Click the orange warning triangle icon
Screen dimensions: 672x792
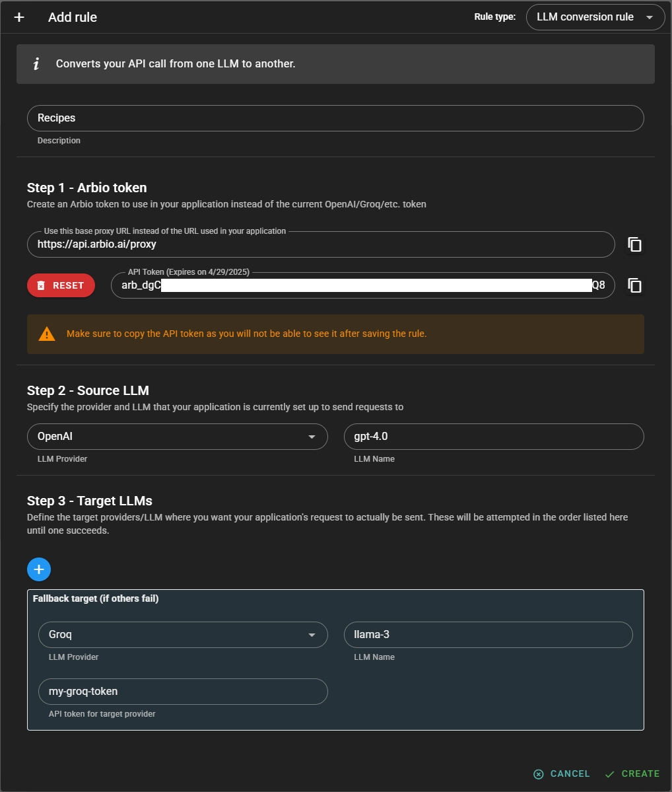[x=47, y=334]
